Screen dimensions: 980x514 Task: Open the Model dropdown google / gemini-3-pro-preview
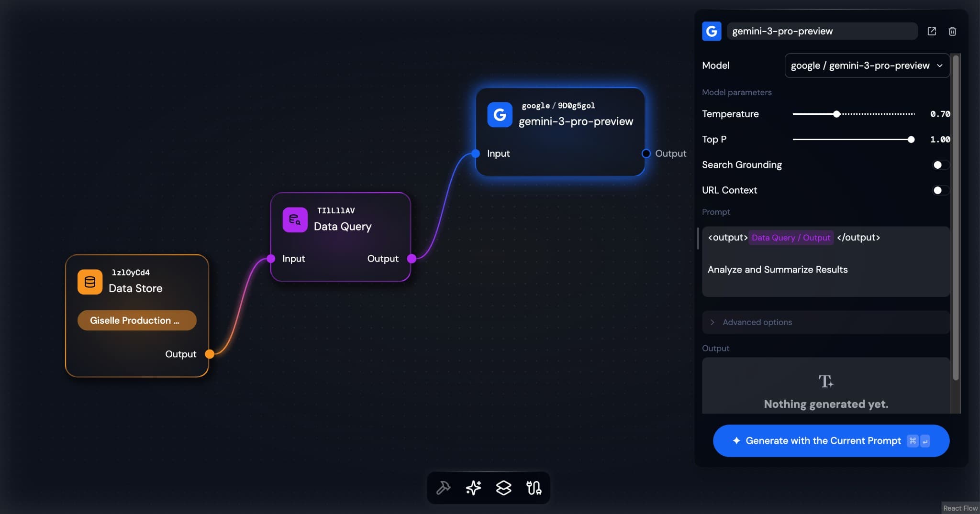867,66
